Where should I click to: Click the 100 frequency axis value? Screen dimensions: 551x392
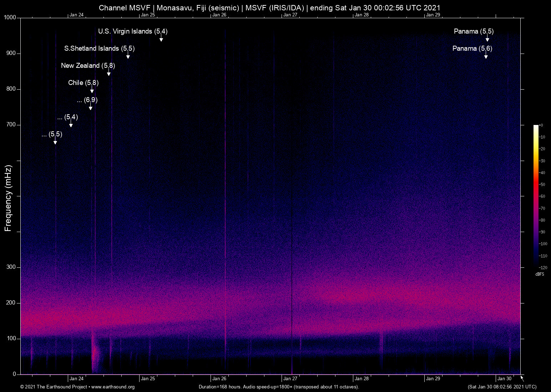(x=11, y=338)
